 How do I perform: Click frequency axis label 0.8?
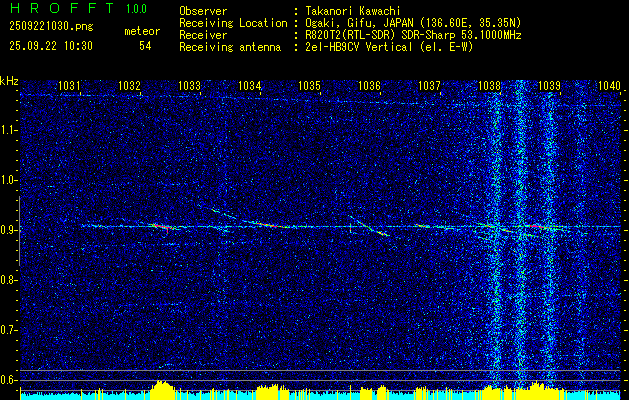point(9,280)
